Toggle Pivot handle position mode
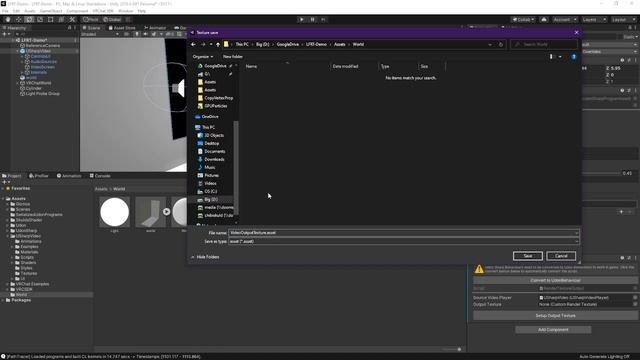The height and width of the screenshot is (360, 640). pyautogui.click(x=91, y=20)
